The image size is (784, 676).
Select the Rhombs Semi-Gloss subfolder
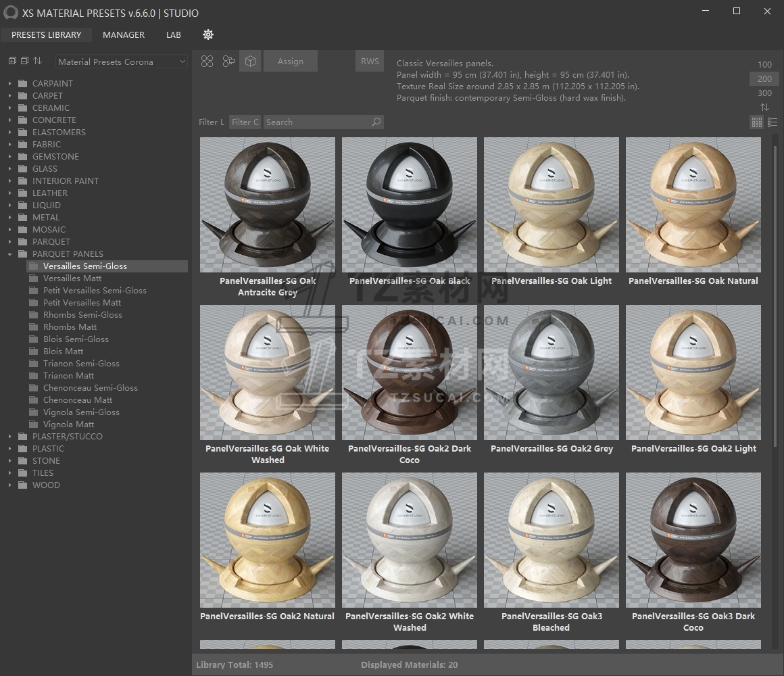pos(82,315)
